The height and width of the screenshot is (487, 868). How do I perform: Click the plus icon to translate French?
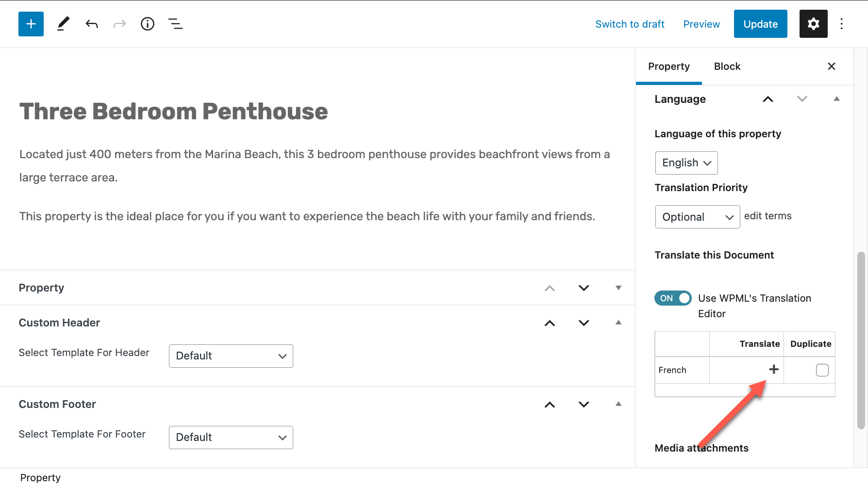[774, 370]
